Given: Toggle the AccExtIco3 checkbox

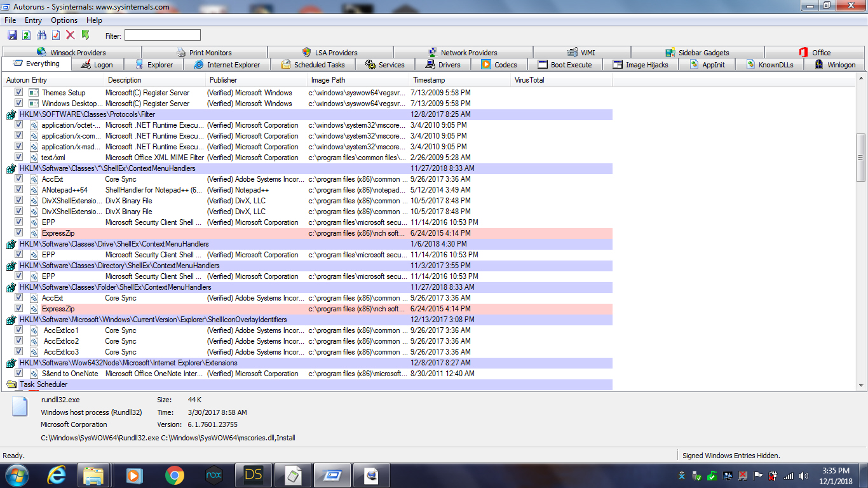Looking at the screenshot, I should (x=19, y=352).
